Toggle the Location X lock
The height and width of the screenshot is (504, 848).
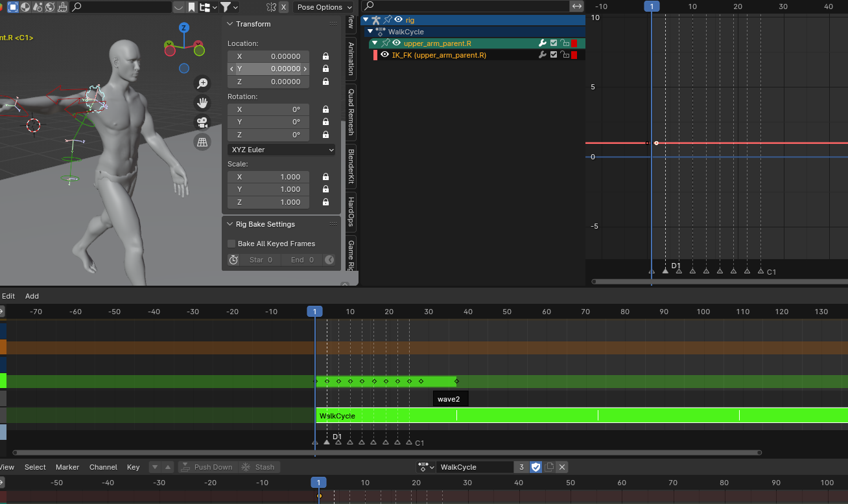click(325, 56)
